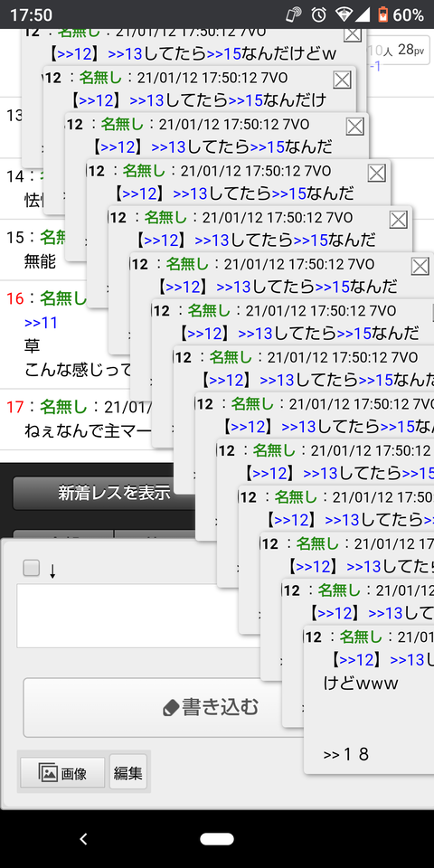This screenshot has width=434, height=868.
Task: Tap 名無し name on post 16
Action: click(63, 299)
